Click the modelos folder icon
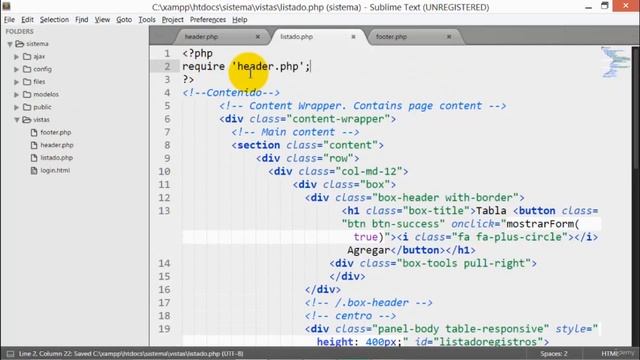The width and height of the screenshot is (640, 360). point(27,94)
